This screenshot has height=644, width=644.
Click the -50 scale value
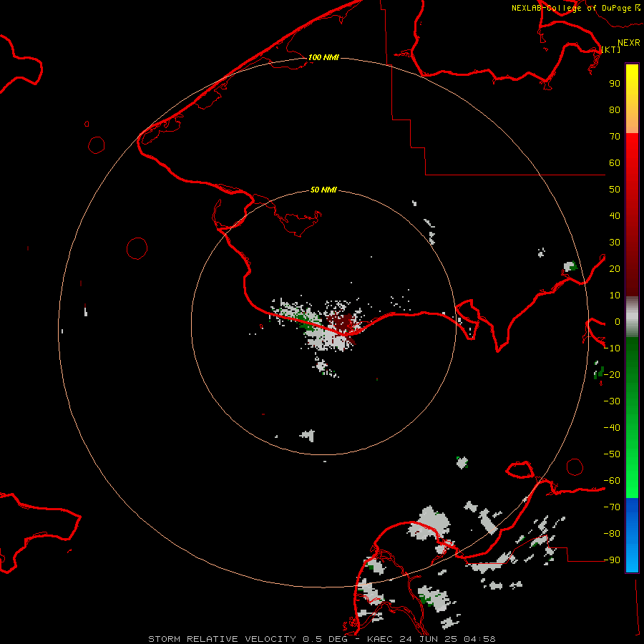(612, 454)
